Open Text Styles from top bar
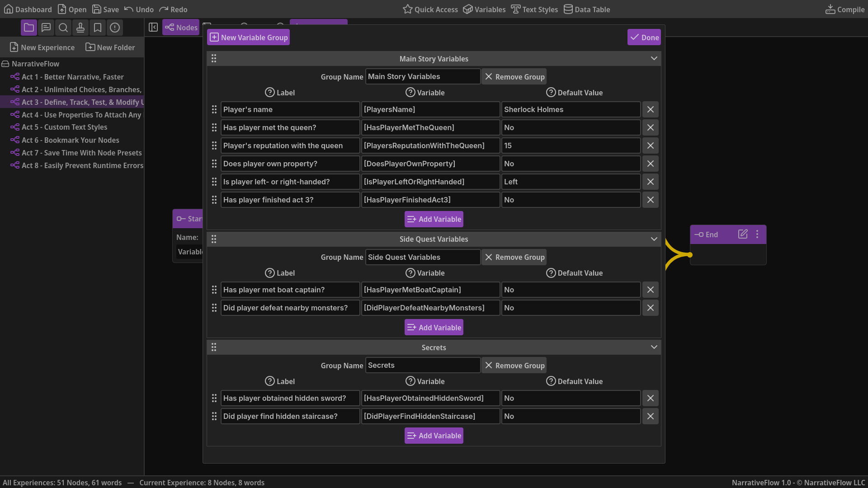 [x=534, y=9]
